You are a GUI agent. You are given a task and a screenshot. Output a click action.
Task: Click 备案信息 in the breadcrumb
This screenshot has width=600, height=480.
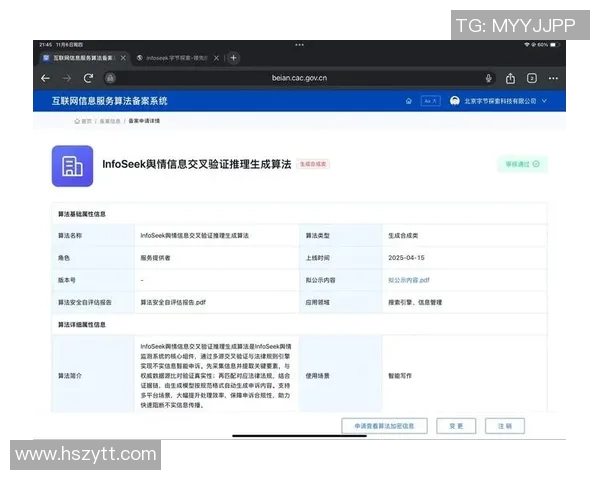pos(108,121)
